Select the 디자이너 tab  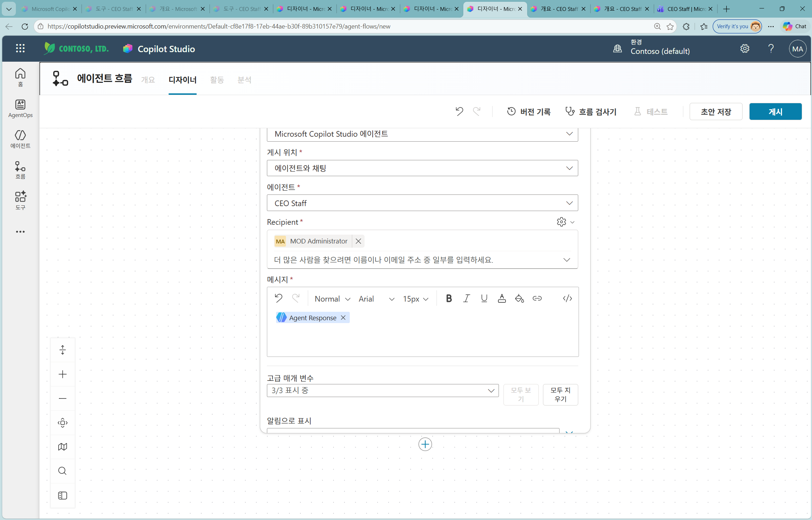(183, 80)
